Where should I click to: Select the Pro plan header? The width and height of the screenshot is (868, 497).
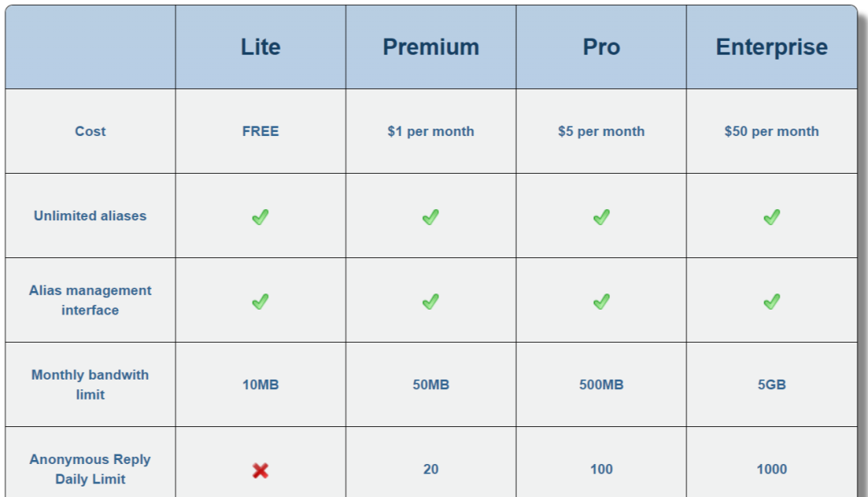pyautogui.click(x=601, y=47)
